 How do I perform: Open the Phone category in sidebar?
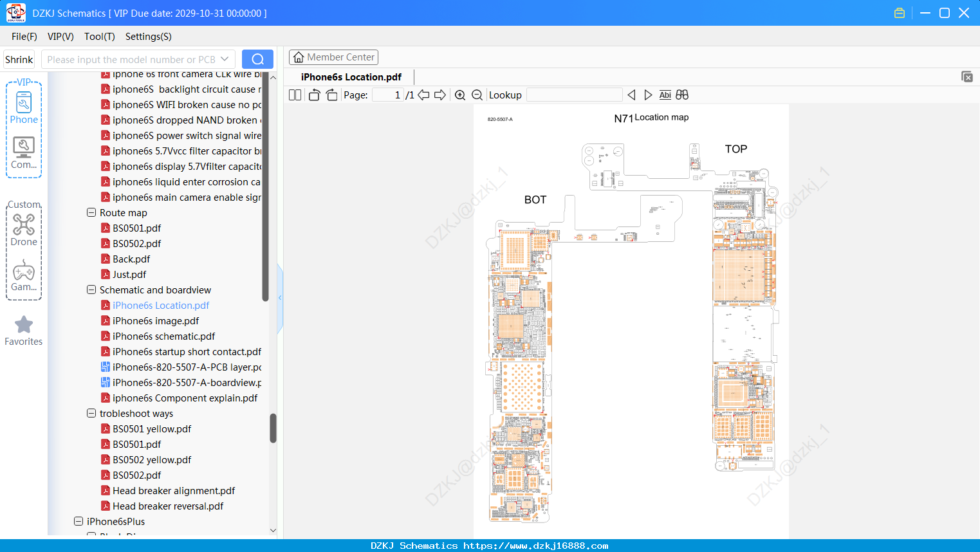24,107
